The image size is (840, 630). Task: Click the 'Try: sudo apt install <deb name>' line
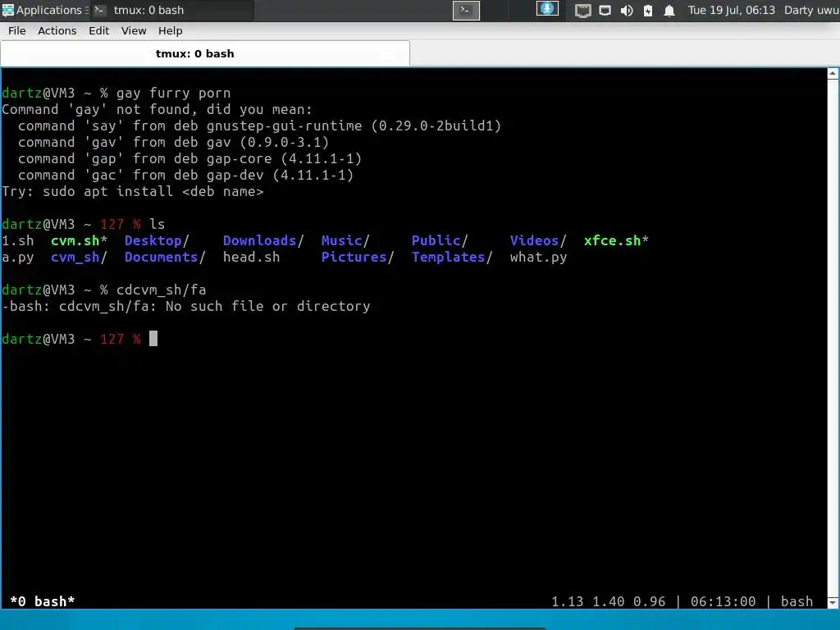pos(133,191)
